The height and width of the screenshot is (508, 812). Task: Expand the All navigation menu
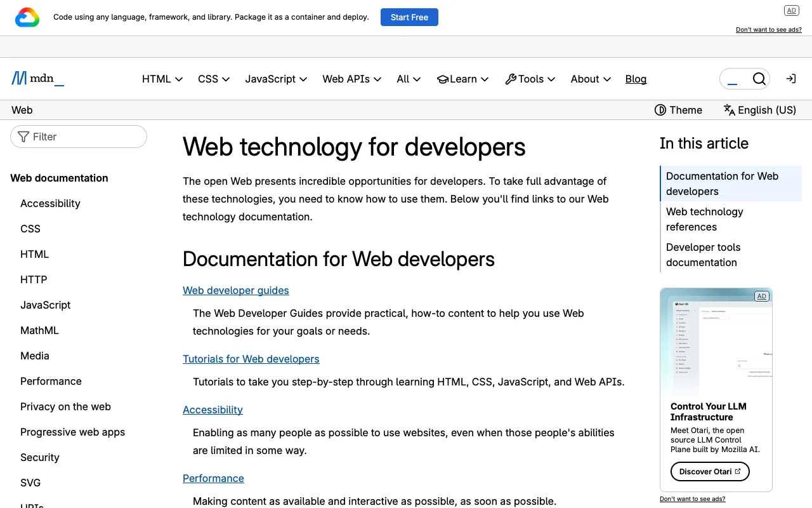click(409, 79)
